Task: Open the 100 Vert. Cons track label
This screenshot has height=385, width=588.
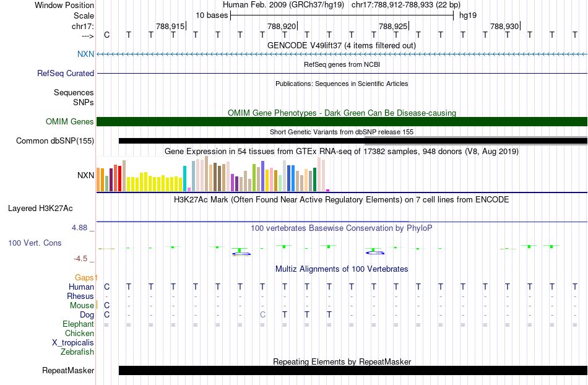Action: pos(35,243)
